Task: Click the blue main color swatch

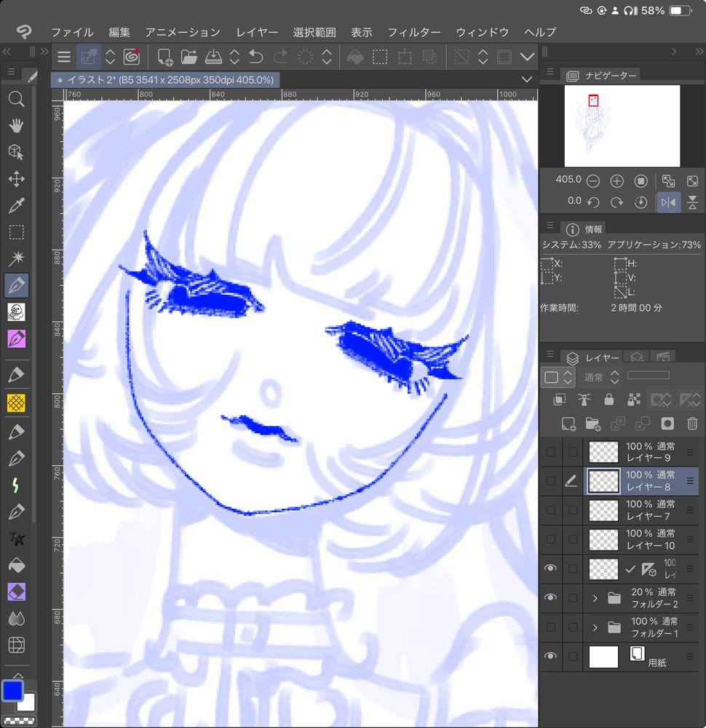Action: pyautogui.click(x=12, y=691)
